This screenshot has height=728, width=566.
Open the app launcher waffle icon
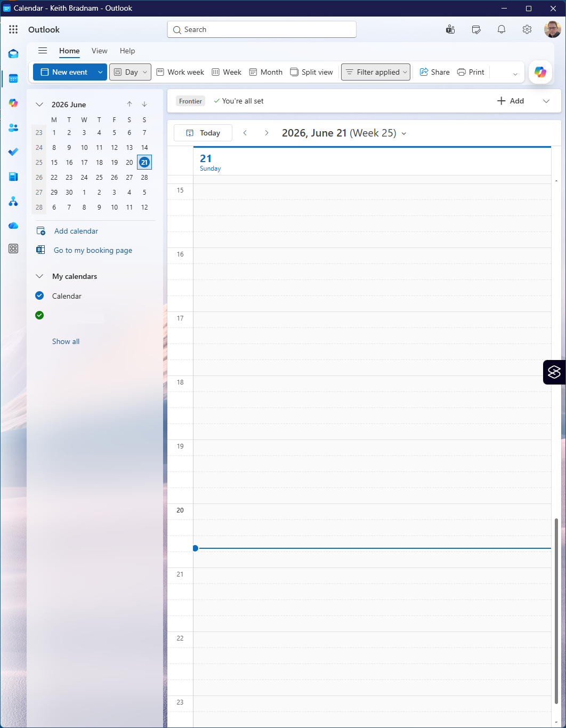click(13, 29)
